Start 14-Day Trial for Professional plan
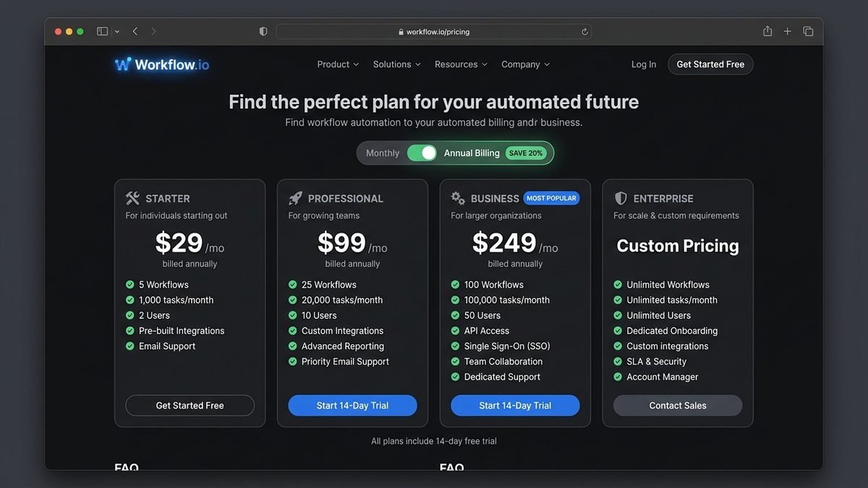Image resolution: width=868 pixels, height=488 pixels. (x=352, y=406)
